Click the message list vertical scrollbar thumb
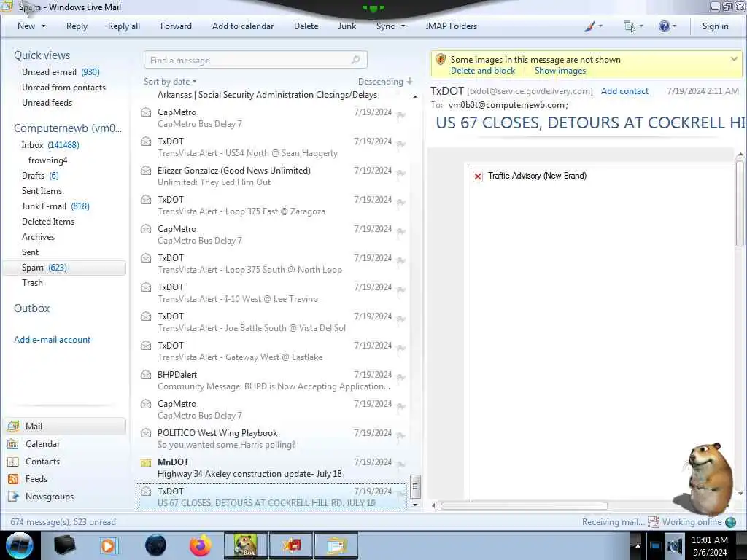 point(415,486)
